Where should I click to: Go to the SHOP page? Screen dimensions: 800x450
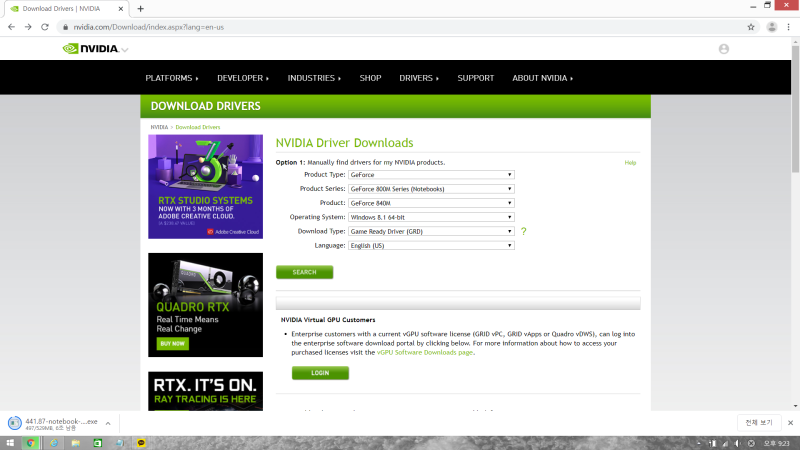370,78
